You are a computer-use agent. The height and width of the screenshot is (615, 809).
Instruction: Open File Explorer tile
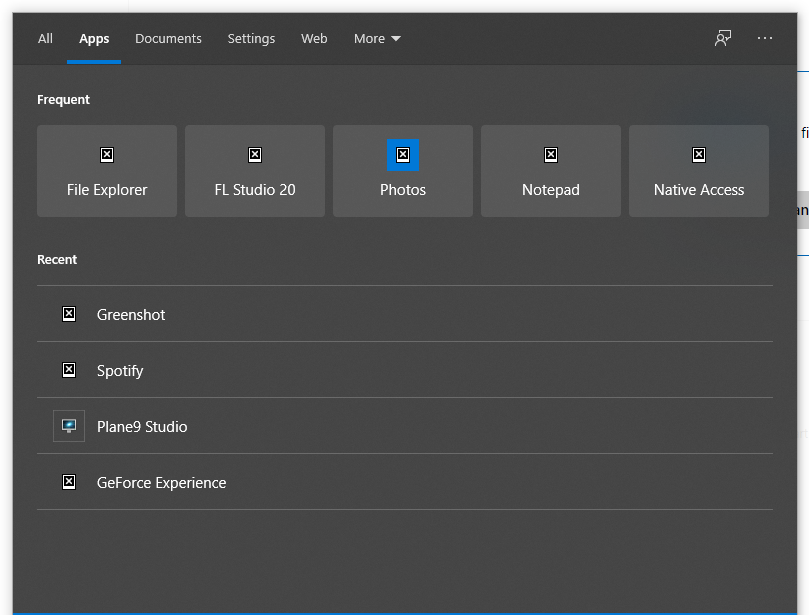pos(106,170)
